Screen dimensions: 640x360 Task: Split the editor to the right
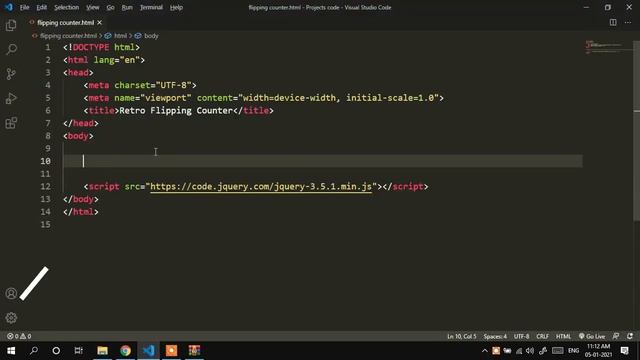pyautogui.click(x=613, y=22)
